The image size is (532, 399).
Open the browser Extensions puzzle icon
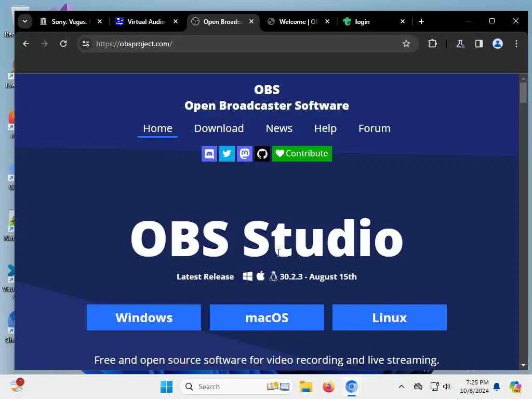pyautogui.click(x=432, y=44)
